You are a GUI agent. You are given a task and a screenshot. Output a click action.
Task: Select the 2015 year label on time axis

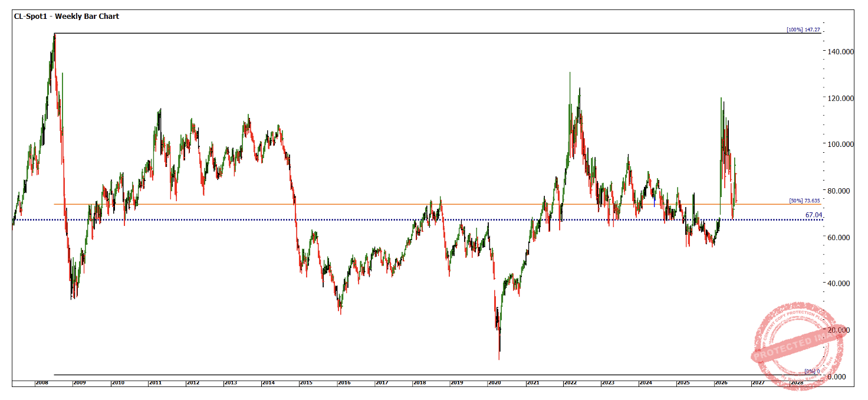(x=306, y=383)
